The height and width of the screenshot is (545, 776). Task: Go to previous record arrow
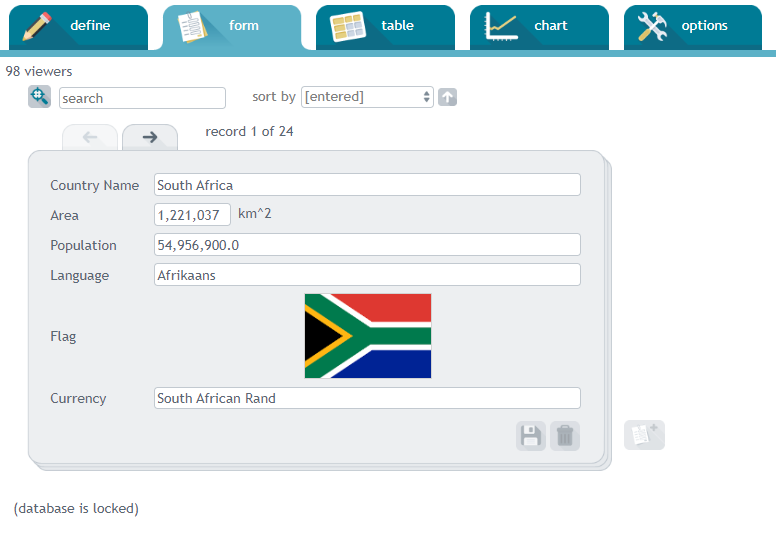tap(90, 137)
